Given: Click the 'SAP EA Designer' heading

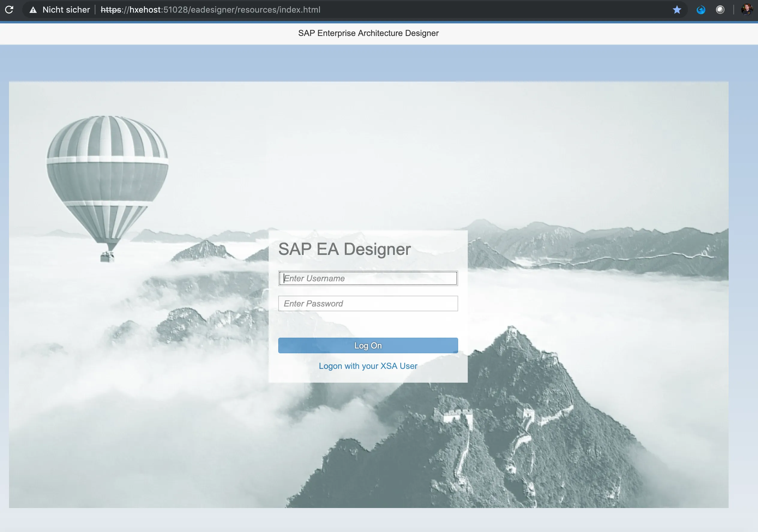Looking at the screenshot, I should pyautogui.click(x=344, y=249).
